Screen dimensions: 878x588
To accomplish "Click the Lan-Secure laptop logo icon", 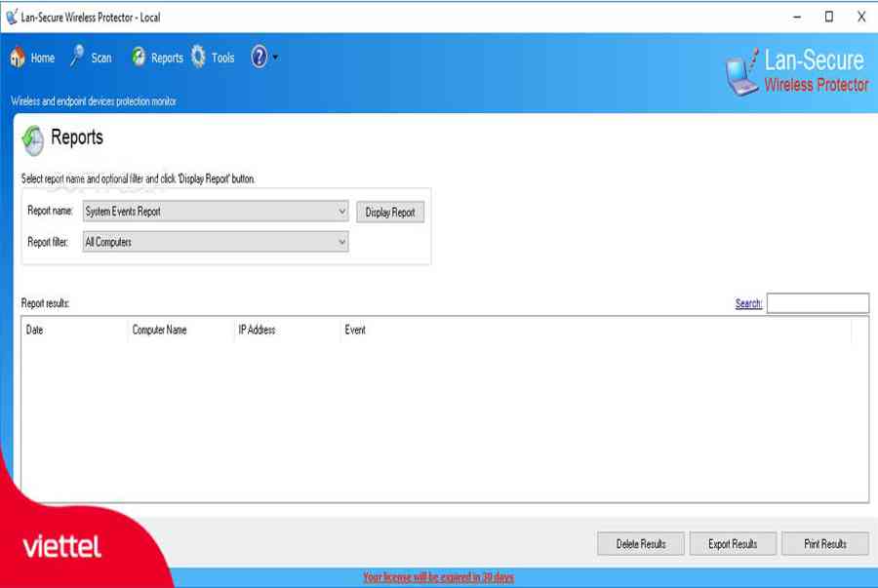I will click(743, 74).
